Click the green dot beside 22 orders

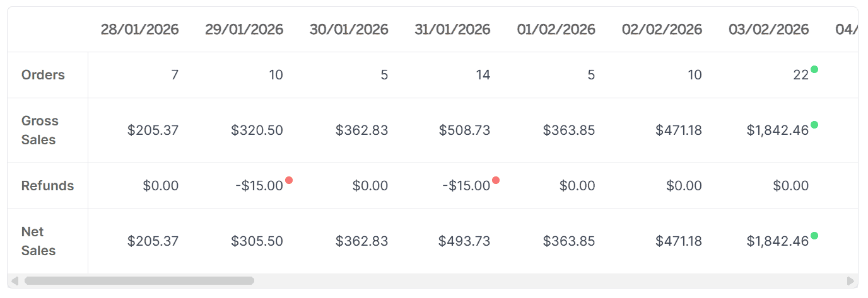[814, 69]
